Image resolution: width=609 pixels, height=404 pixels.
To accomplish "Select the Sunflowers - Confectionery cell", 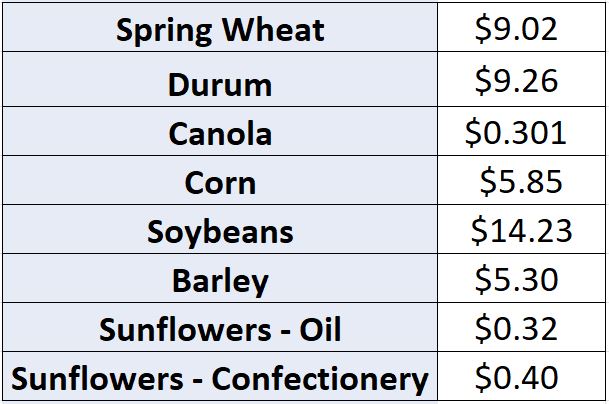I will click(220, 376).
